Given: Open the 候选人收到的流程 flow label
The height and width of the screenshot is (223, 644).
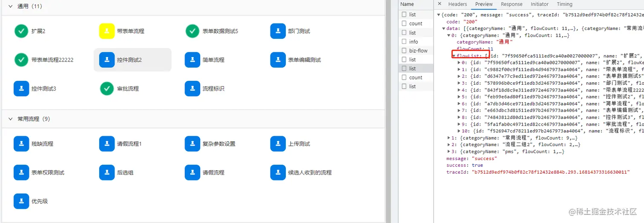Looking at the screenshot, I should (x=310, y=173).
